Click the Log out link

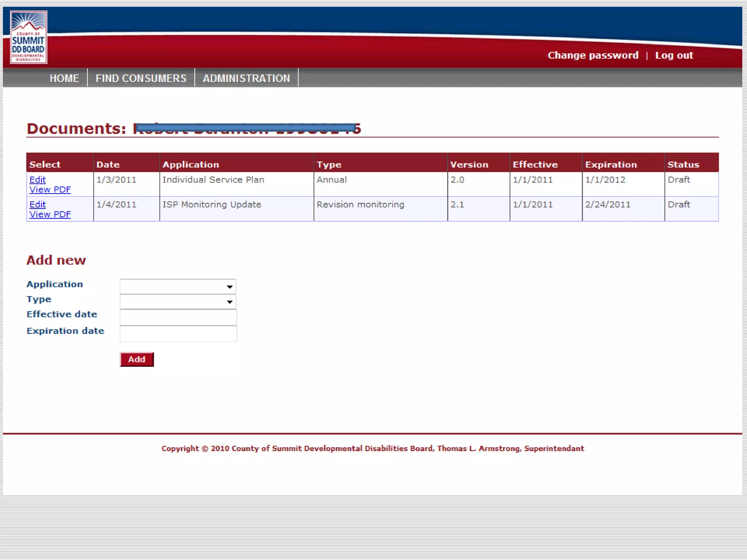(674, 55)
